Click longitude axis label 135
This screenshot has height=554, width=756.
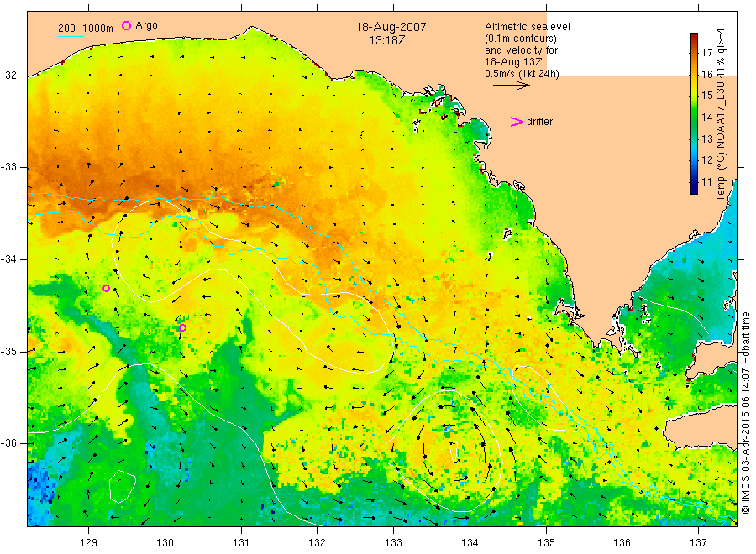[546, 543]
